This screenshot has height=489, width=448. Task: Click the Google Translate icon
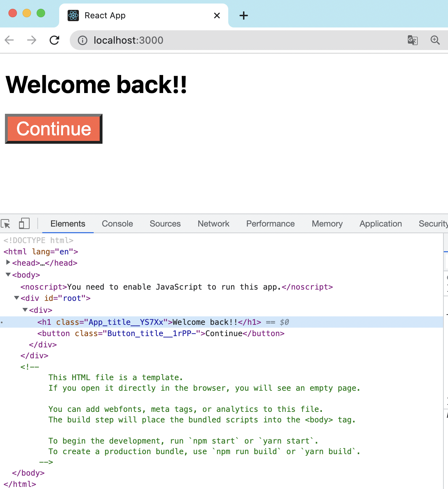413,40
